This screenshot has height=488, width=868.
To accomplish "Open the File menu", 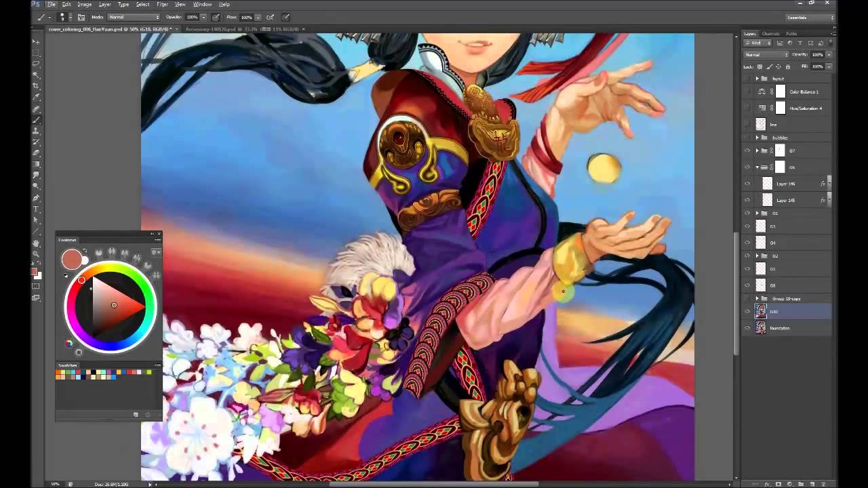I will [x=52, y=4].
